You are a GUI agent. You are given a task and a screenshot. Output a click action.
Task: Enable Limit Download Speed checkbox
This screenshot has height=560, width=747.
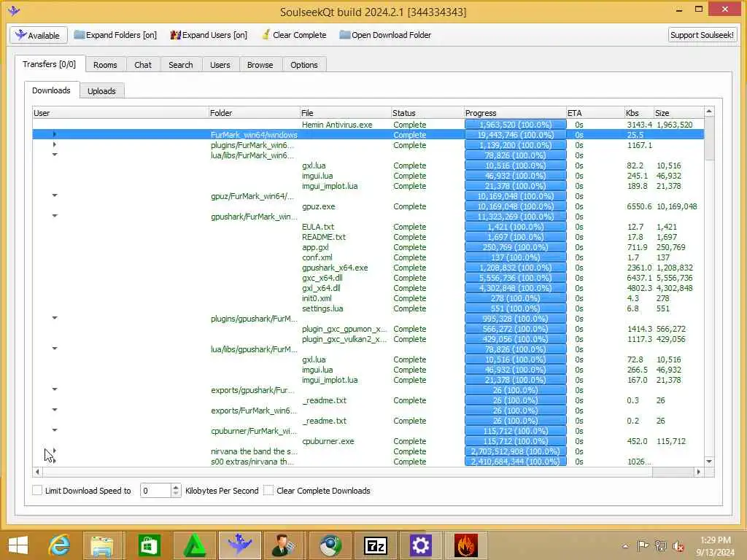[x=37, y=490]
